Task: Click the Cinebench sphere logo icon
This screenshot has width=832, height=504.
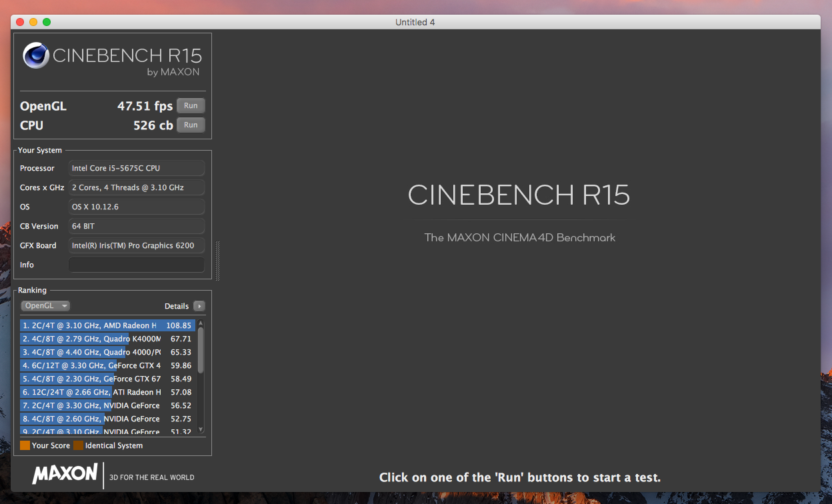Action: 36,55
